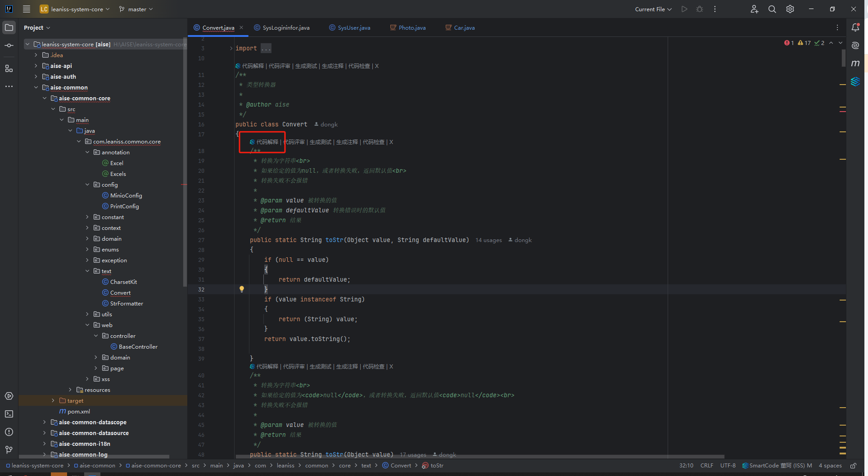Open the Project tool window icon
This screenshot has height=476, width=868.
pos(9,27)
